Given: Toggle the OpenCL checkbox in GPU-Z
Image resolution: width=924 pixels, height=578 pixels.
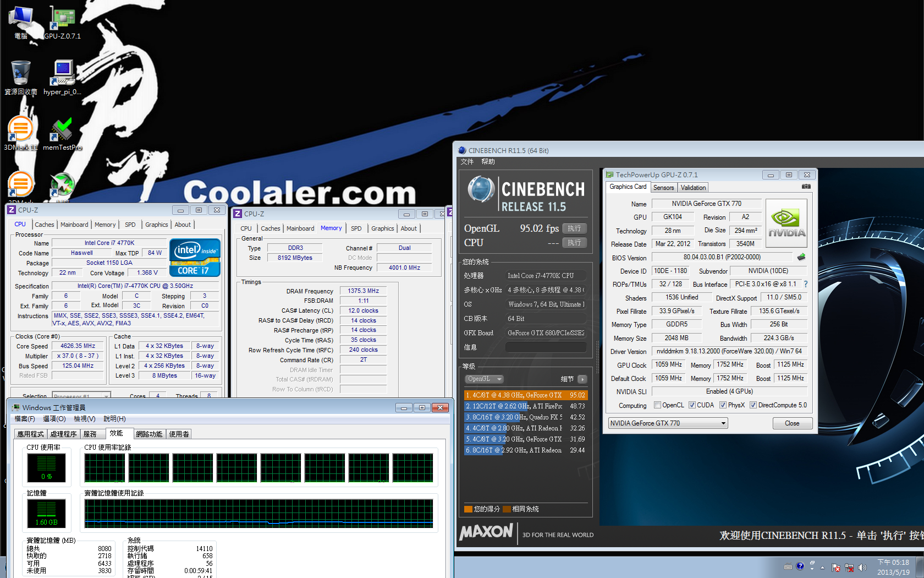Looking at the screenshot, I should click(x=657, y=405).
